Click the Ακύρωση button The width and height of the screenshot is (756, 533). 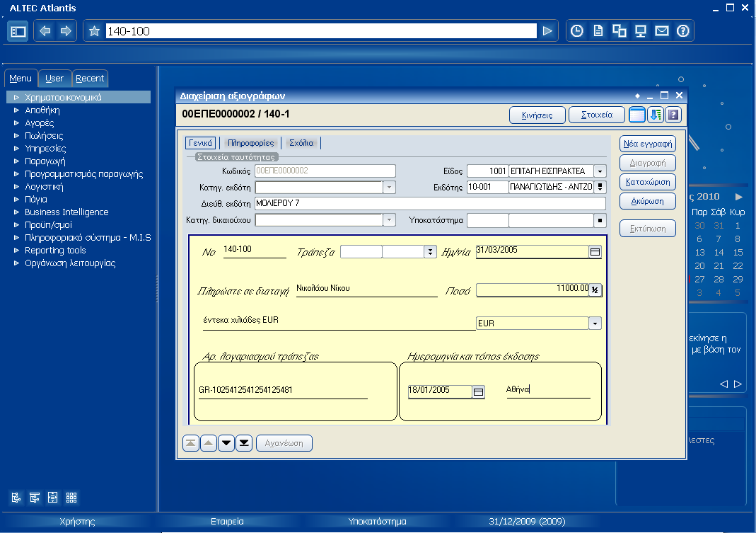pyautogui.click(x=648, y=201)
